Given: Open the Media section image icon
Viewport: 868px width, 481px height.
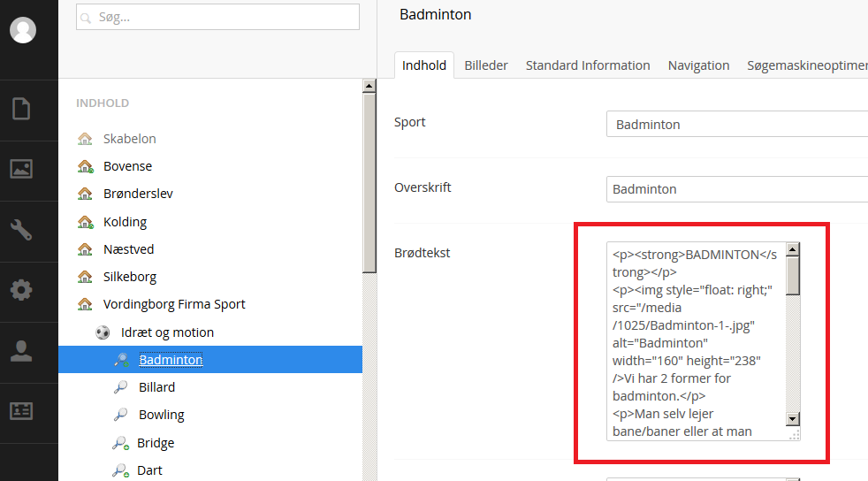Looking at the screenshot, I should pyautogui.click(x=21, y=169).
